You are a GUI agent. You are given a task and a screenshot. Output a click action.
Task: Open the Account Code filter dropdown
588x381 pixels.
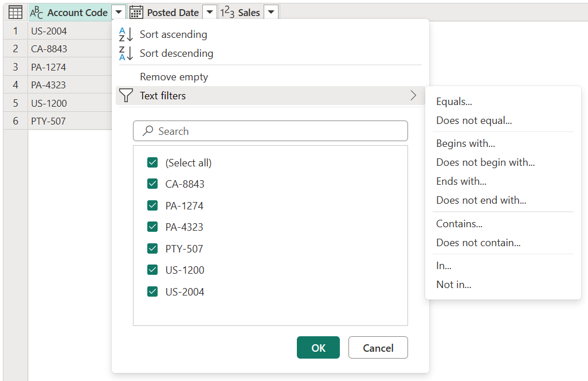pyautogui.click(x=119, y=11)
